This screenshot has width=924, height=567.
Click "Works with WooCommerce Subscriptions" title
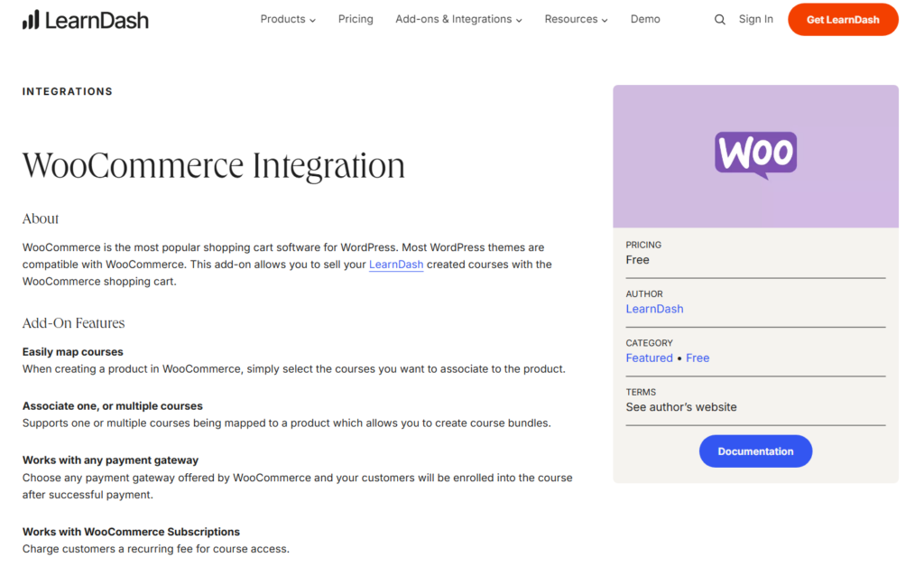click(x=131, y=532)
